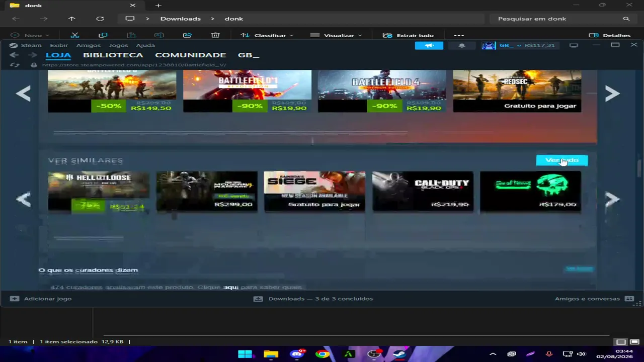Image resolution: width=644 pixels, height=362 pixels.
Task: Click the Ver tudo button
Action: point(562,160)
